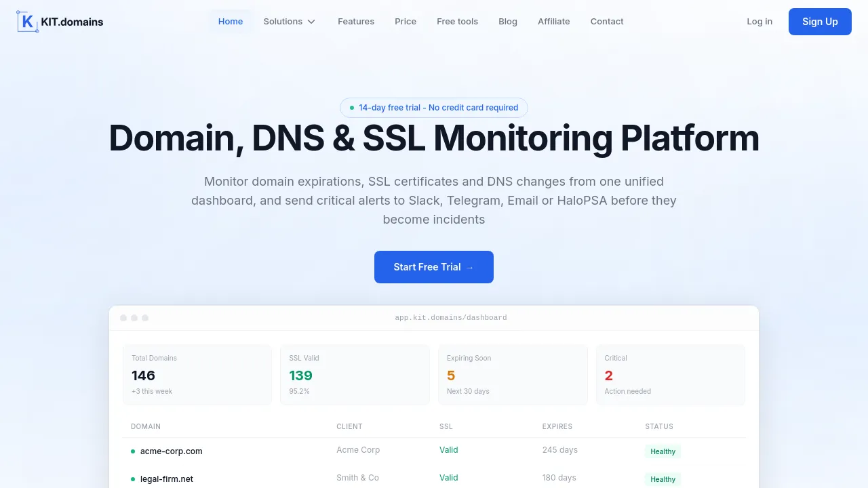Click the SSL column header
Screen dimensions: 868x488
pos(446,427)
